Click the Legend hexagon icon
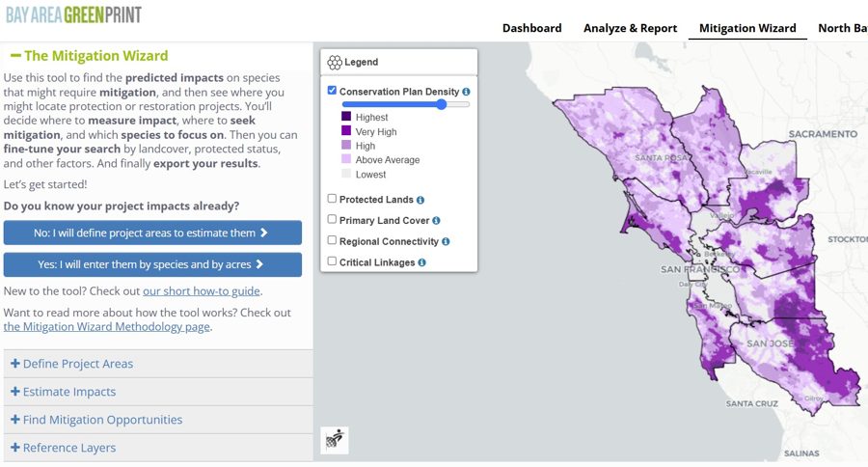This screenshot has height=467, width=868. [x=335, y=62]
